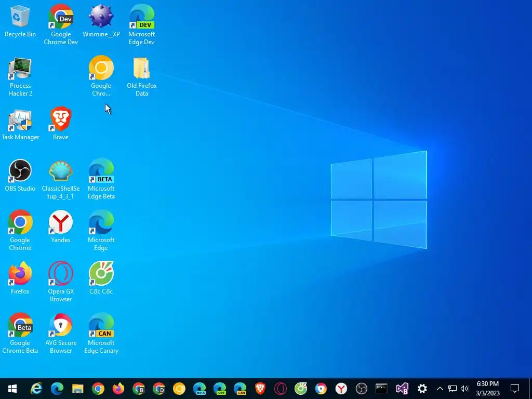Select the Cốc Cốc desktop shortcut

[101, 278]
